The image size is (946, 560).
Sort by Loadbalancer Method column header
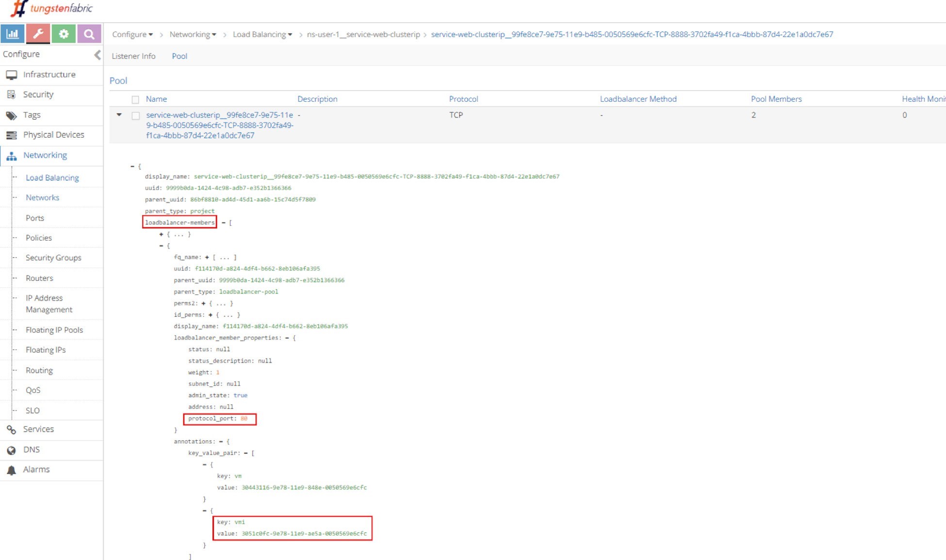(x=638, y=99)
